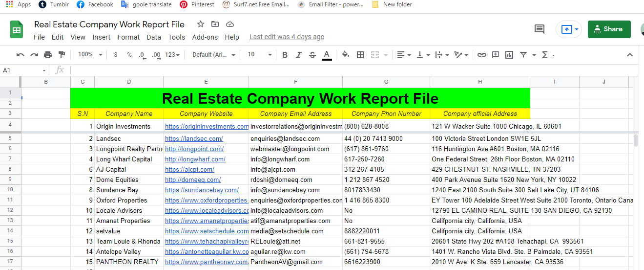Toggle bold formatting

pos(285,55)
